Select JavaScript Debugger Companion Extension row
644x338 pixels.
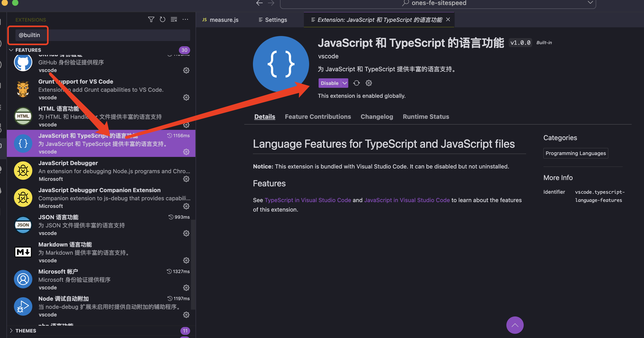click(101, 198)
